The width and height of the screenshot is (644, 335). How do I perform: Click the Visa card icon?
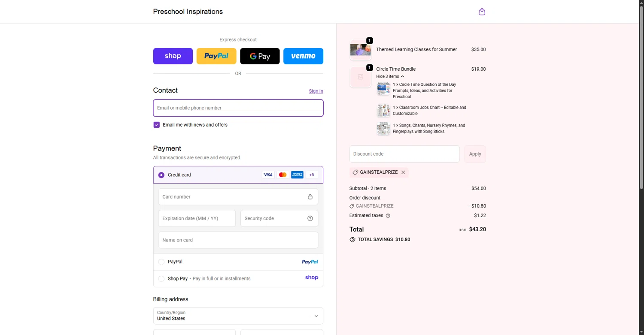coord(268,175)
